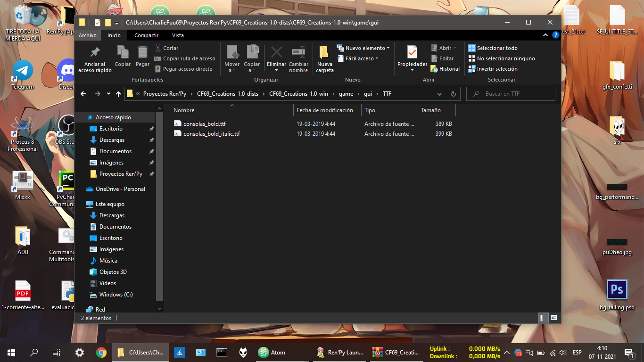
Task: Refresh the current folder view
Action: tap(453, 94)
